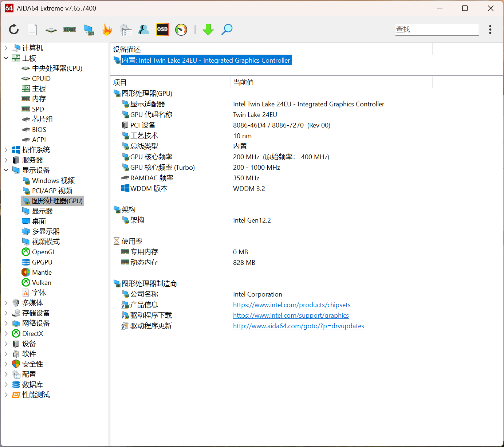Click the green download arrow icon
The image size is (504, 447).
tap(208, 30)
